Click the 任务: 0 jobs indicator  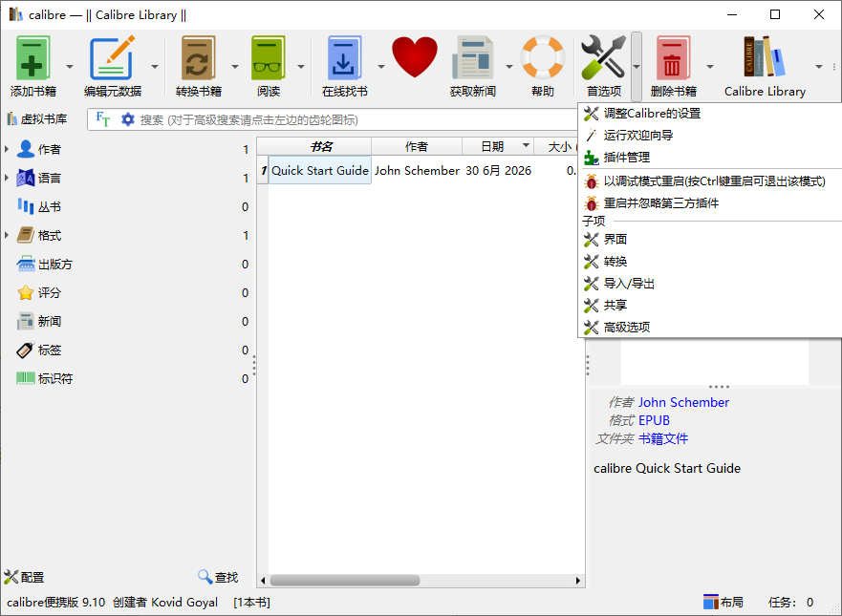coord(790,602)
